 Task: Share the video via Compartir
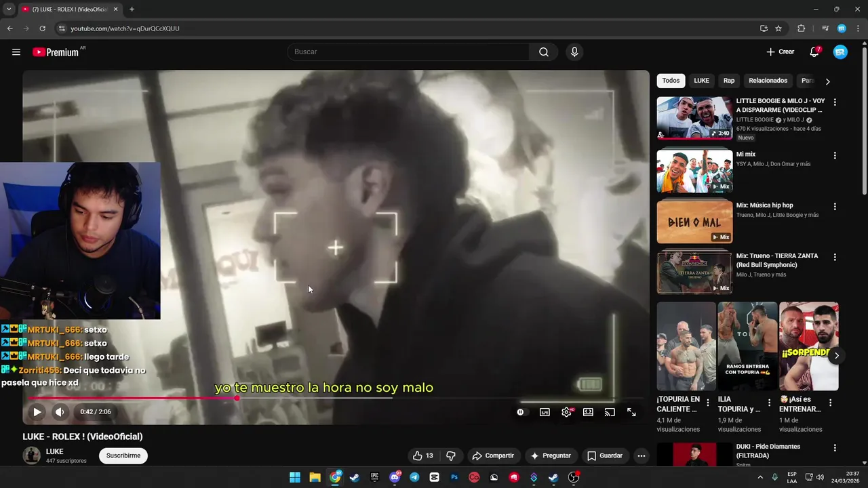pos(493,455)
